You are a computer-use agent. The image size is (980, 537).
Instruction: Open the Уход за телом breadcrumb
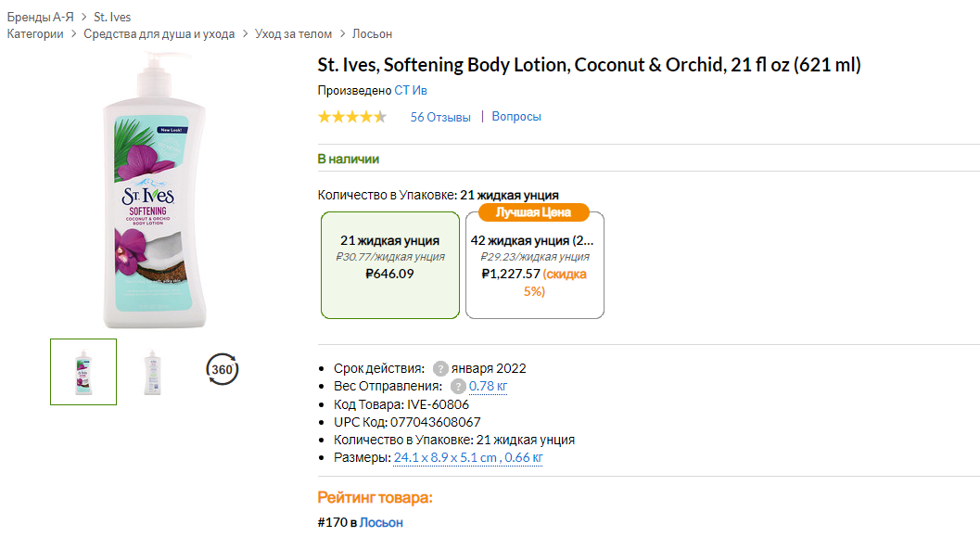(x=294, y=33)
